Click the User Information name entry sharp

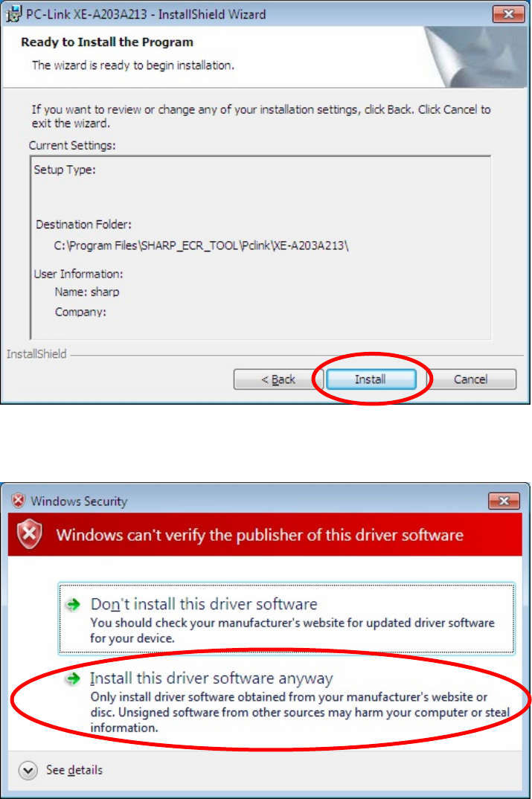click(87, 292)
